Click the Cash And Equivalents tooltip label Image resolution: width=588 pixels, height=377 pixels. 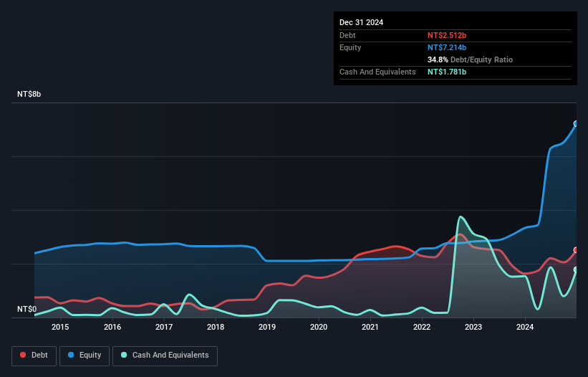377,72
